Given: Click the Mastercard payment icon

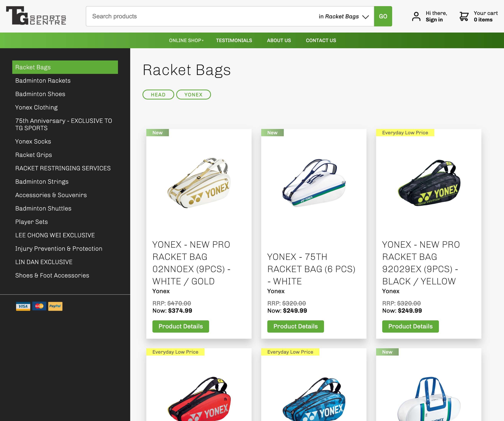Looking at the screenshot, I should coord(39,306).
